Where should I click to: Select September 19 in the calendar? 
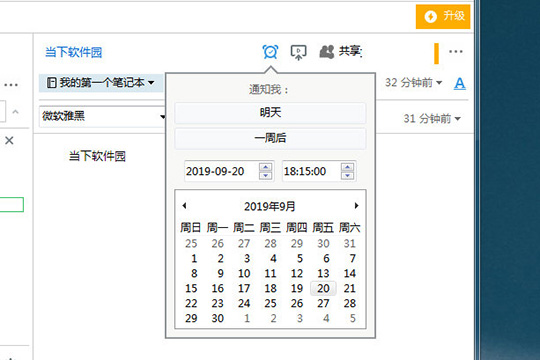(x=297, y=288)
